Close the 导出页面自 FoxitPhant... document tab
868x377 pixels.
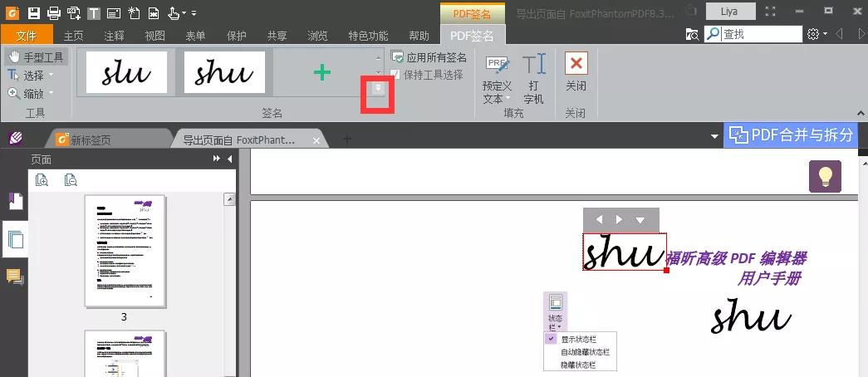tap(316, 140)
